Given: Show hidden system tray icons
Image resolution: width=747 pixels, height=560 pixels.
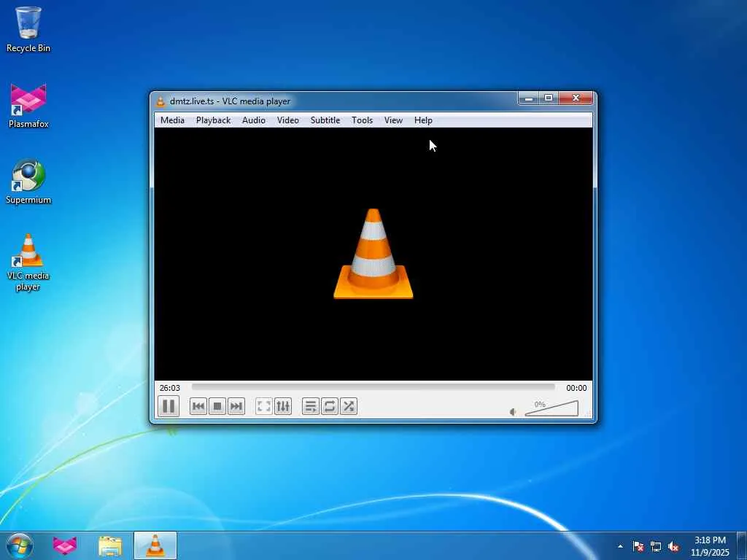Looking at the screenshot, I should click(x=620, y=546).
